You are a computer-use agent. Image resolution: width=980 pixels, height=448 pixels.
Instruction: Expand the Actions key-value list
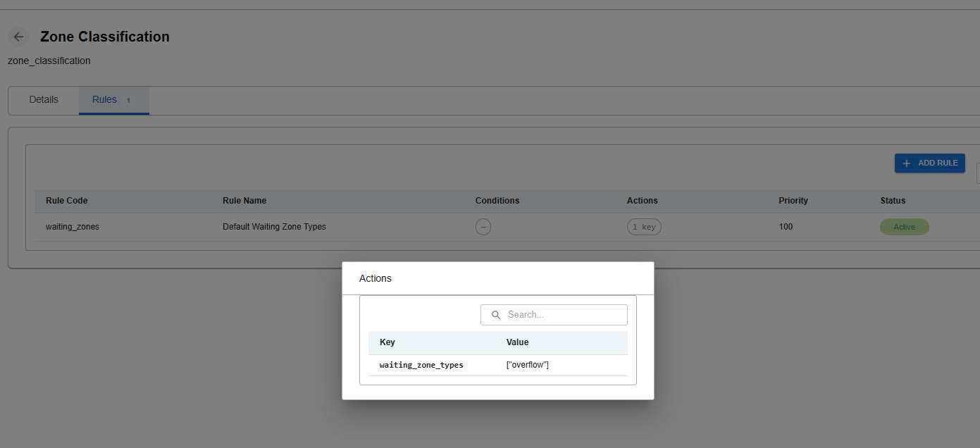tap(643, 226)
